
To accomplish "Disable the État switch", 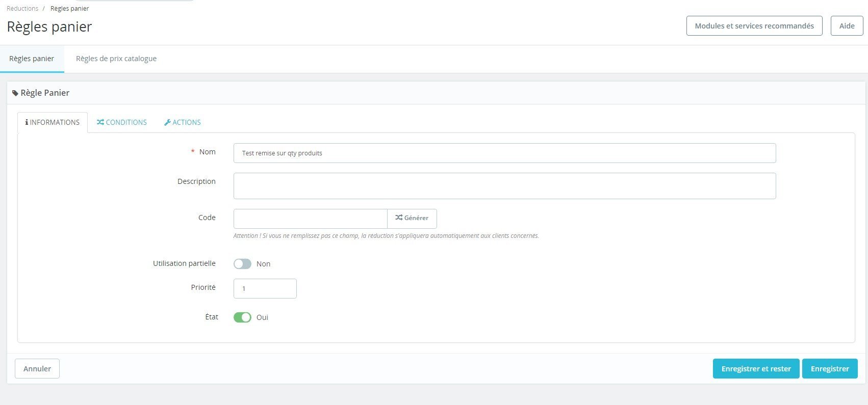I will pyautogui.click(x=242, y=317).
